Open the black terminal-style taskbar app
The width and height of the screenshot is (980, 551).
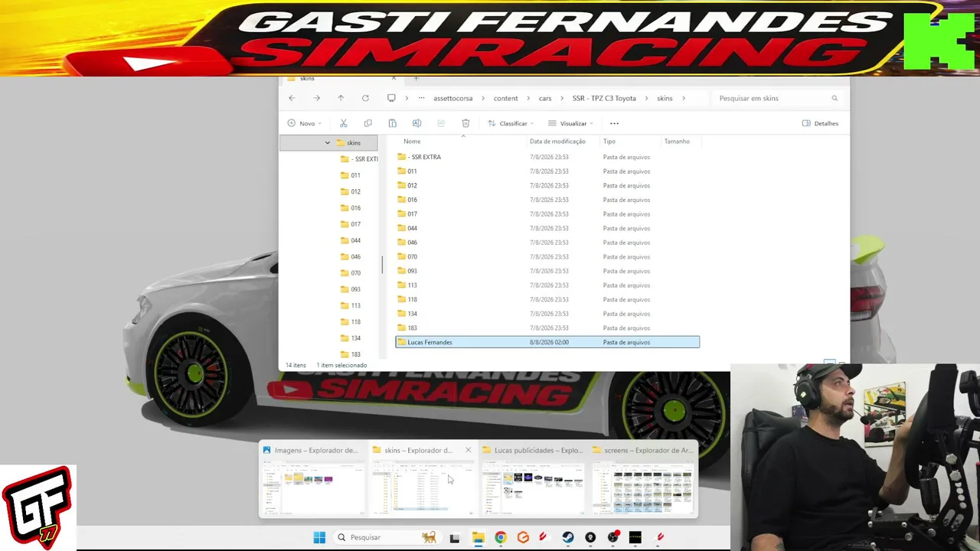pyautogui.click(x=635, y=537)
